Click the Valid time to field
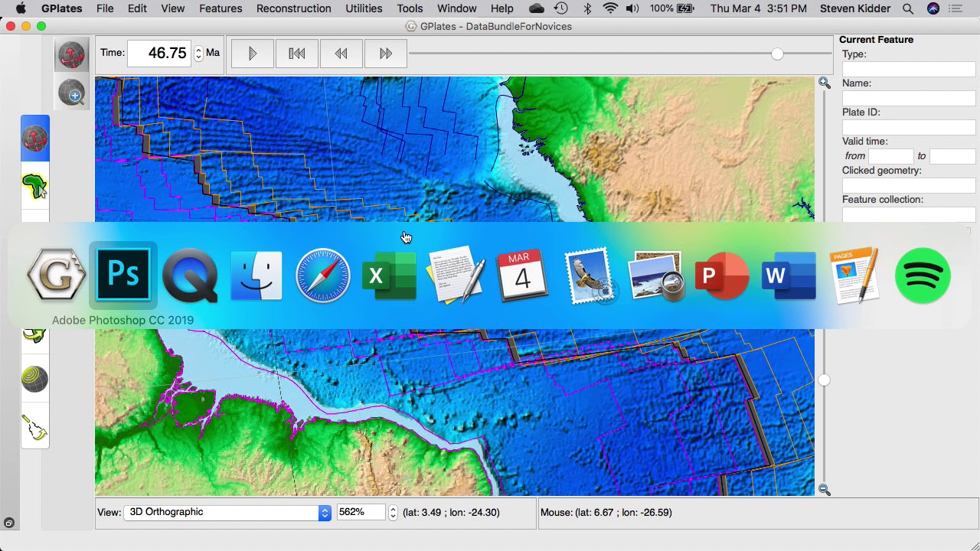The height and width of the screenshot is (551, 980). coord(952,155)
